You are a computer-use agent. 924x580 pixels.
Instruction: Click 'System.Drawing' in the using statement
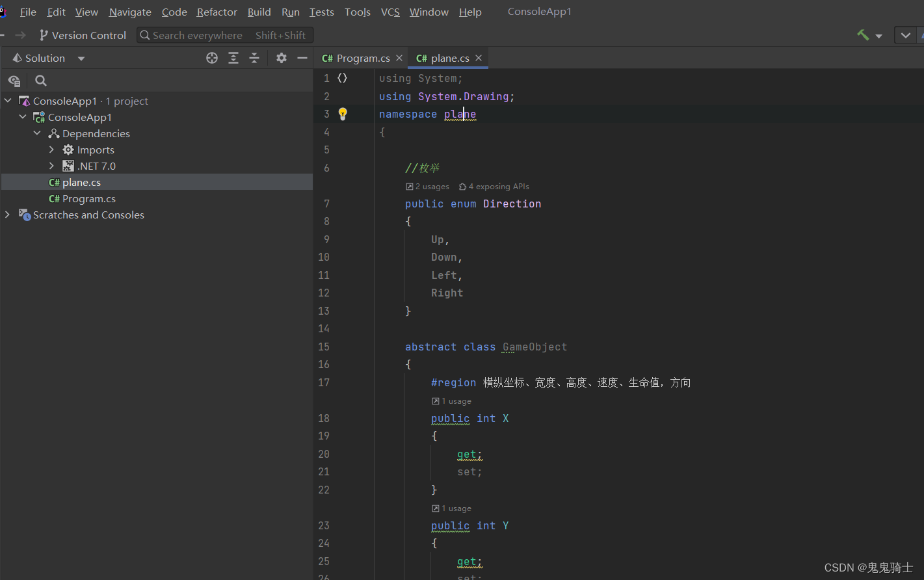pyautogui.click(x=464, y=96)
